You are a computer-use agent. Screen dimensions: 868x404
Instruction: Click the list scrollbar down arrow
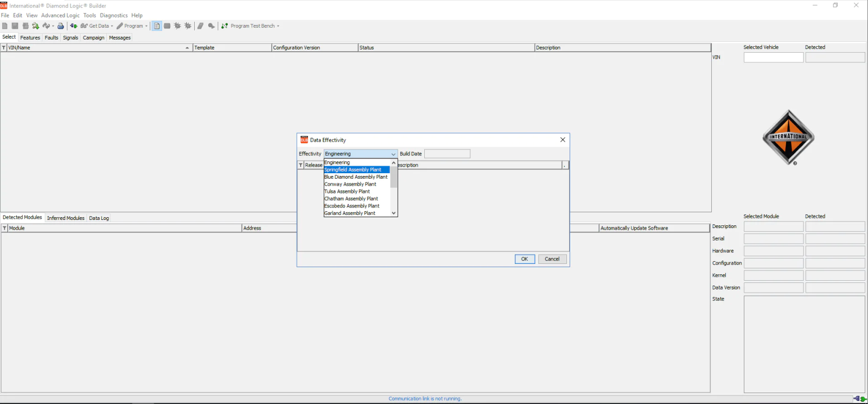click(x=394, y=213)
